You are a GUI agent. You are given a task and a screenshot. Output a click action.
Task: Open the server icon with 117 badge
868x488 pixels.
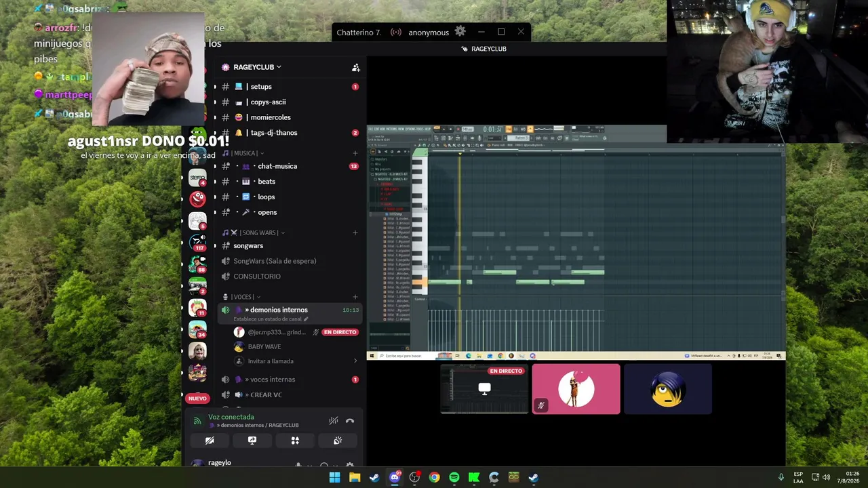click(x=197, y=242)
